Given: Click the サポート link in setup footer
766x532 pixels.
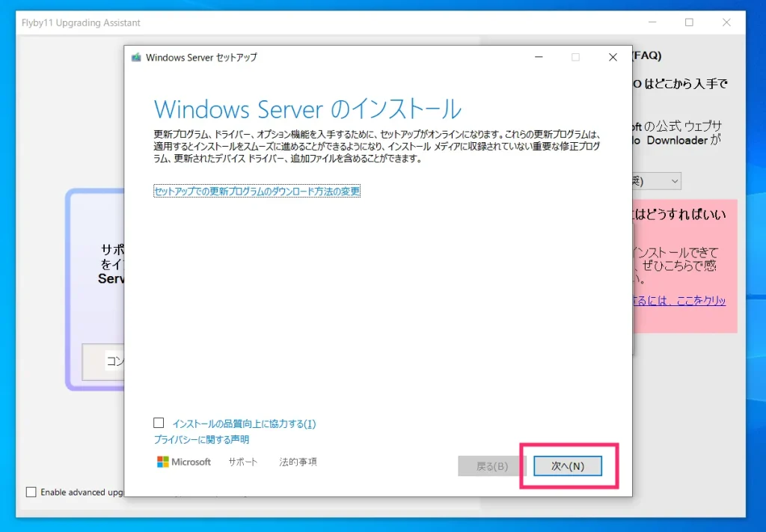Looking at the screenshot, I should (x=243, y=462).
